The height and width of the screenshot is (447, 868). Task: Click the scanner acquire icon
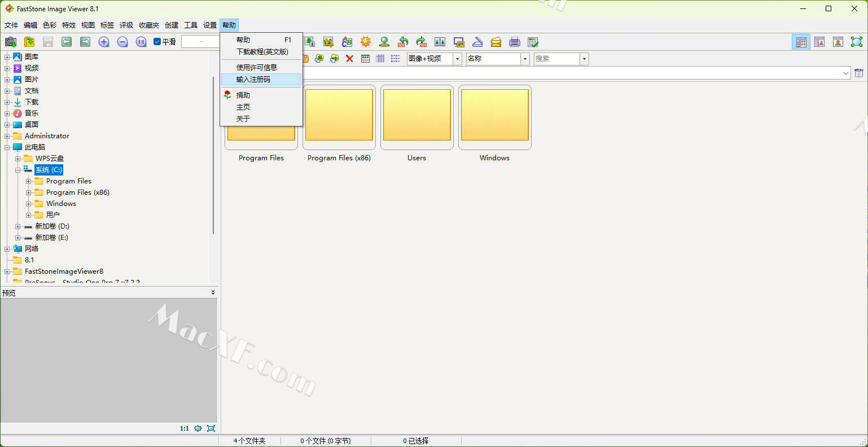pyautogui.click(x=477, y=42)
